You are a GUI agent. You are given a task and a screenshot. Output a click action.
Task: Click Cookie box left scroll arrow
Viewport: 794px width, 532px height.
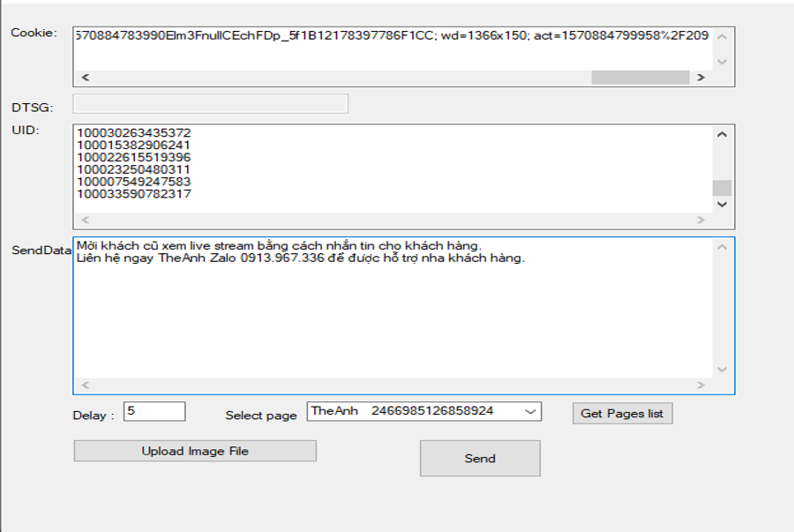pyautogui.click(x=85, y=78)
